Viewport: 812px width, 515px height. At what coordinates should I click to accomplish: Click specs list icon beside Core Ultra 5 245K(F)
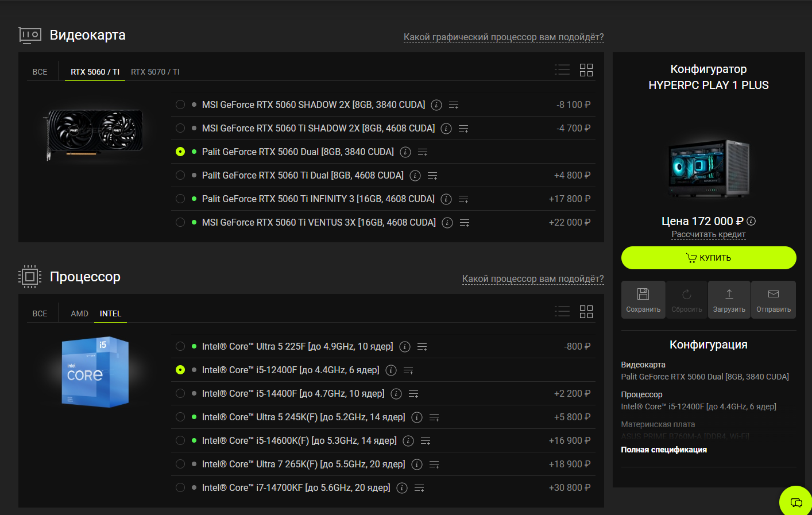click(x=434, y=417)
